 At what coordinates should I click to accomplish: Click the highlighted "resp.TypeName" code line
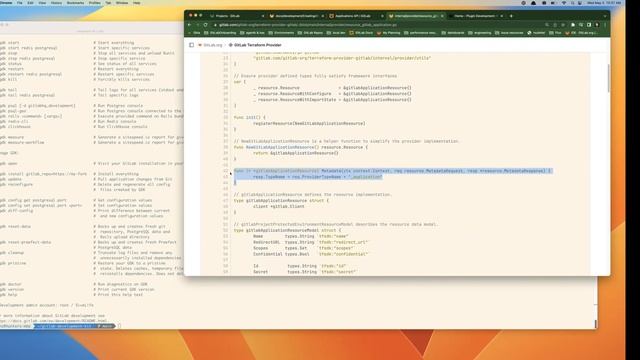[318, 177]
